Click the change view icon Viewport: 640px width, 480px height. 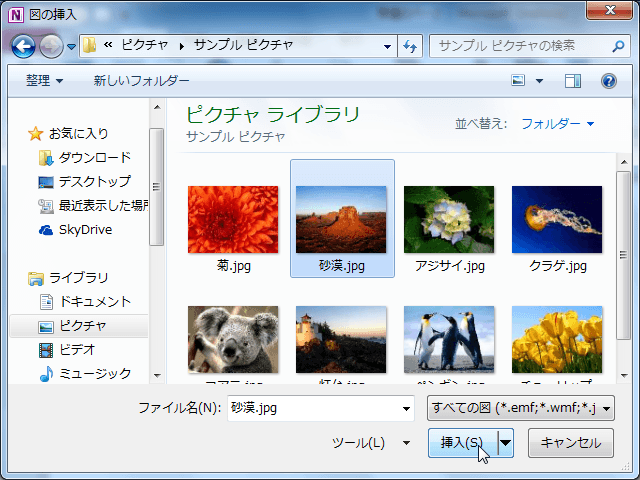pos(518,80)
